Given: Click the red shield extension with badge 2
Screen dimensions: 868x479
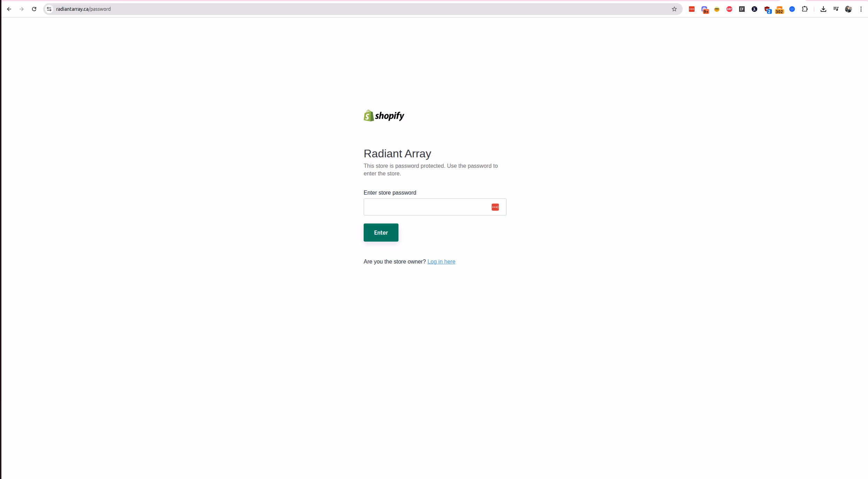Looking at the screenshot, I should pos(767,9).
